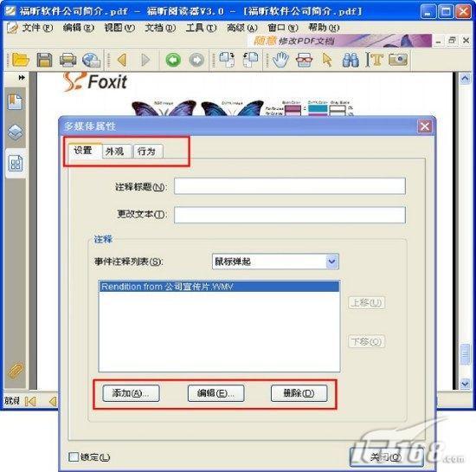Click the 下移(O) button

tap(366, 341)
